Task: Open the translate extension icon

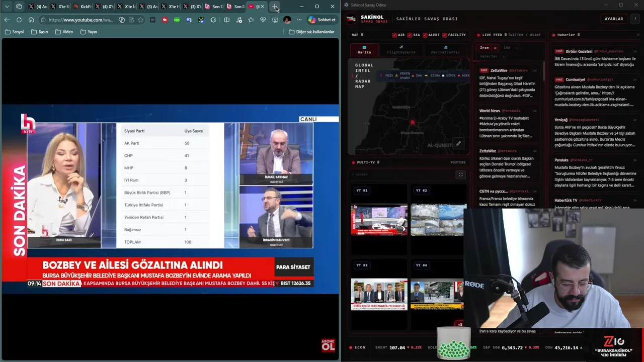Action: (189, 20)
